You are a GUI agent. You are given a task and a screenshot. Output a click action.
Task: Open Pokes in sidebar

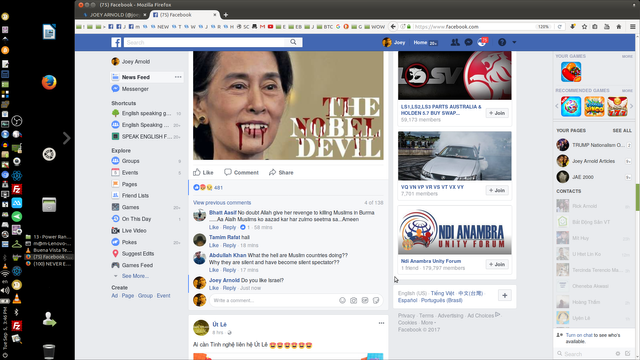coord(129,242)
